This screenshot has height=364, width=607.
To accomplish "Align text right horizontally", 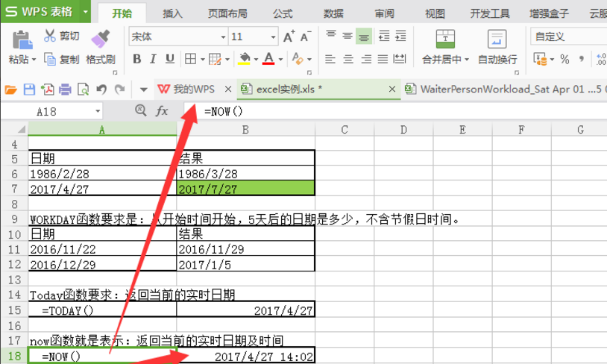I will [x=366, y=59].
